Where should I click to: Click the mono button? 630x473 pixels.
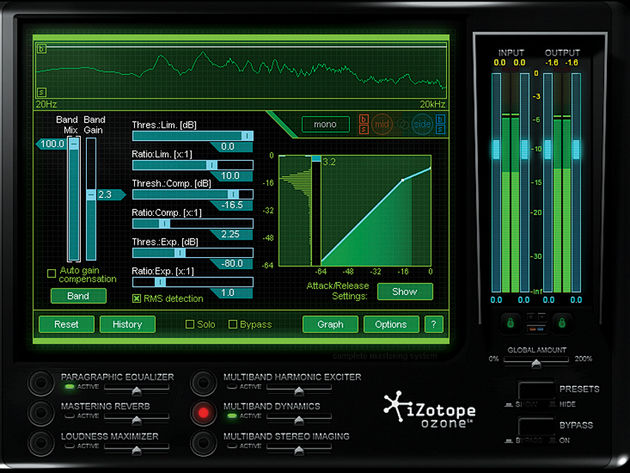tap(325, 125)
